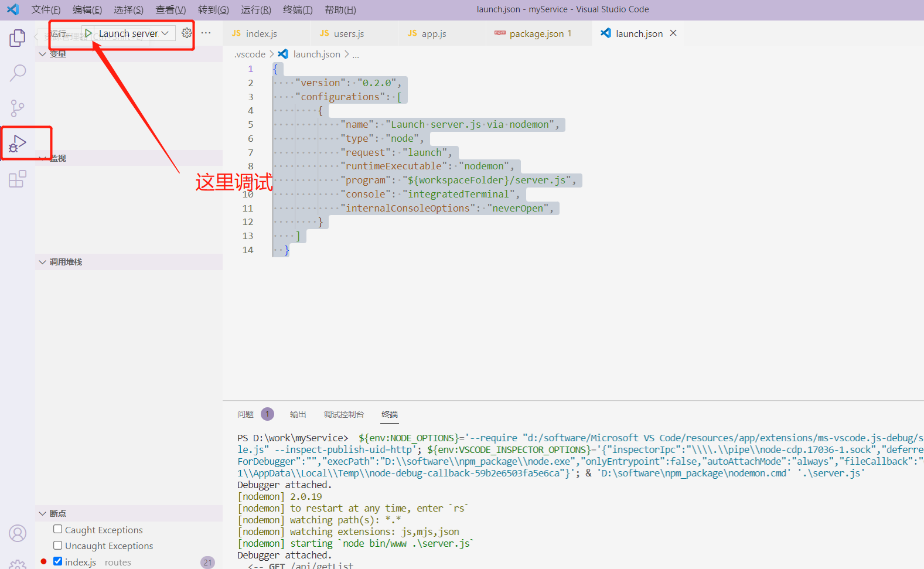Click the red breakpoint dot beside index.js
The height and width of the screenshot is (569, 924).
(x=43, y=561)
